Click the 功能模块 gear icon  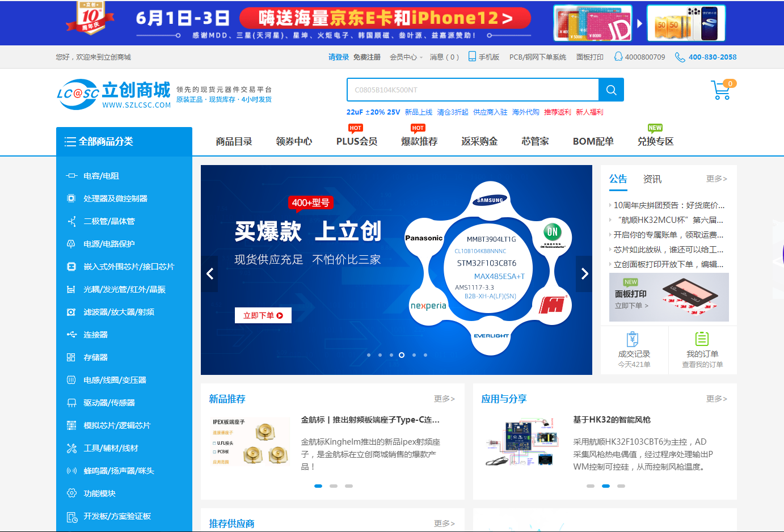click(x=71, y=493)
